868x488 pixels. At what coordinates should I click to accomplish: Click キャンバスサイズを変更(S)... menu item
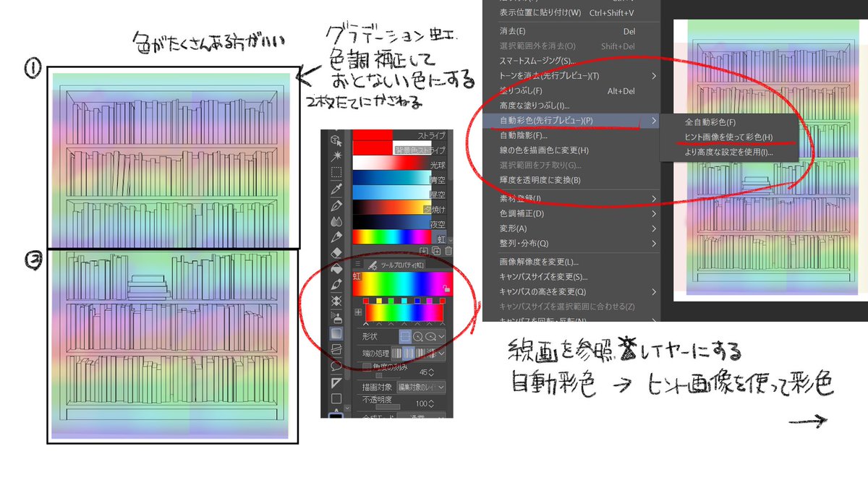[571, 277]
